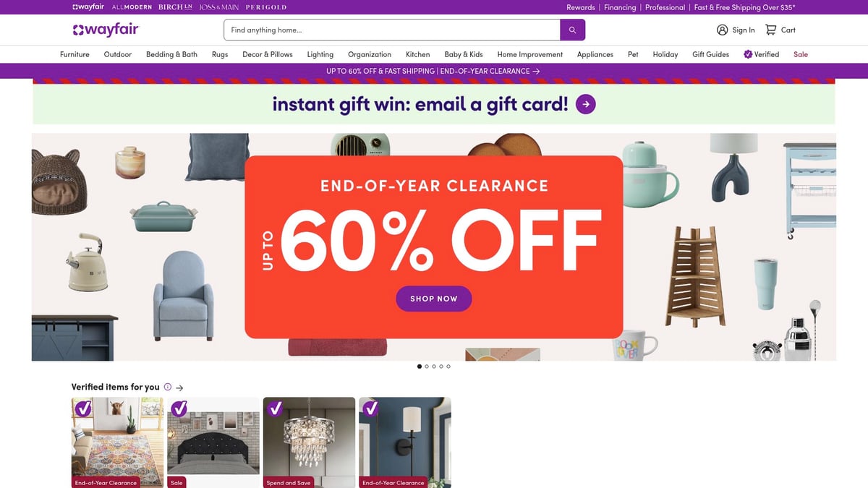
Task: Open the Sale navigation item
Action: 800,54
